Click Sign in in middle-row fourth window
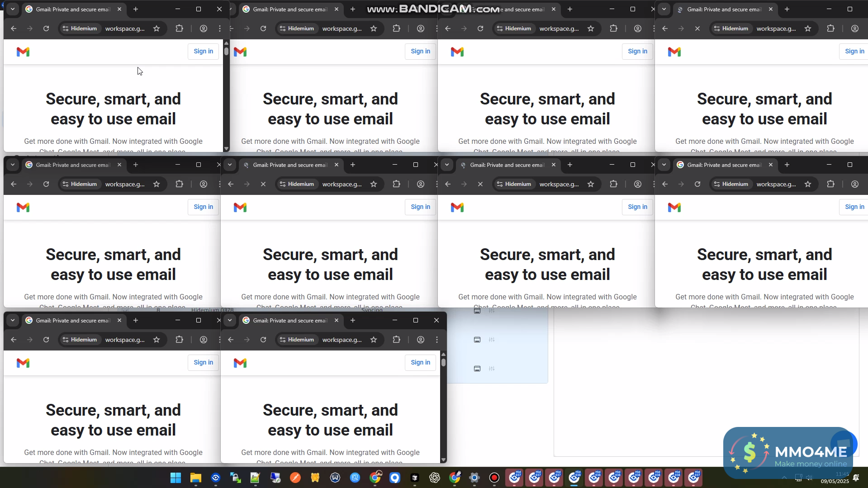 pos(854,207)
